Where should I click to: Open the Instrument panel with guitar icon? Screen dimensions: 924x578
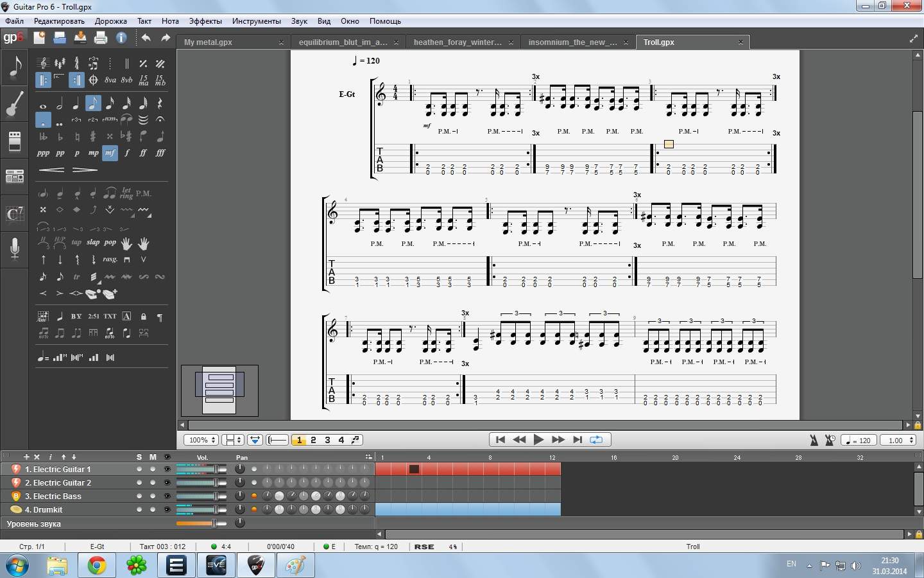[x=15, y=103]
